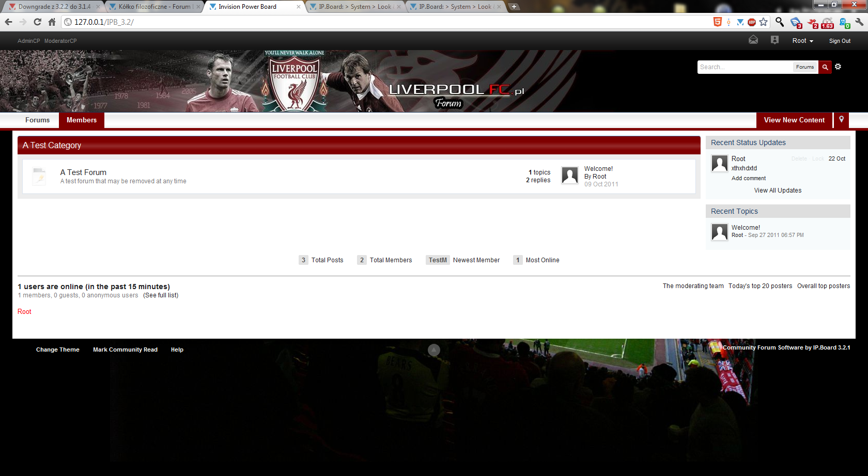Click the blue M icon in the address bar
This screenshot has width=868, height=476.
740,22
